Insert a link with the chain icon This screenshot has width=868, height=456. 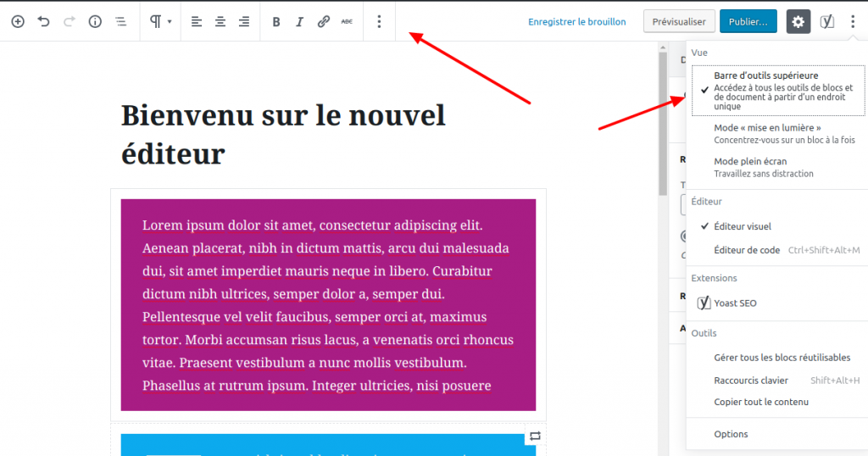pos(323,21)
